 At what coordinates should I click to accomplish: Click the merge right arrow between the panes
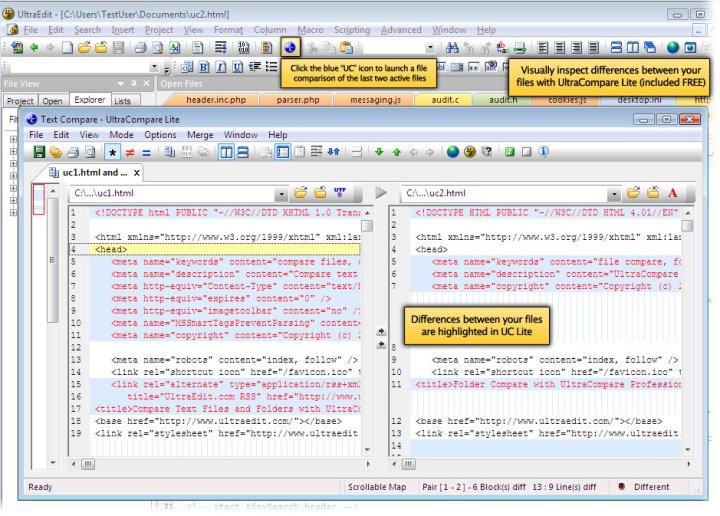tap(381, 331)
